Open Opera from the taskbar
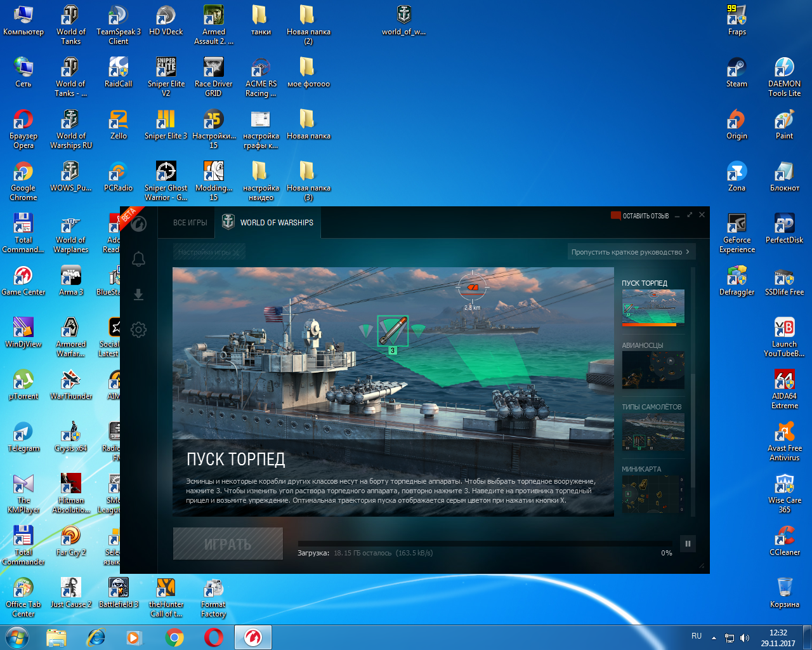The width and height of the screenshot is (812, 650). click(213, 637)
